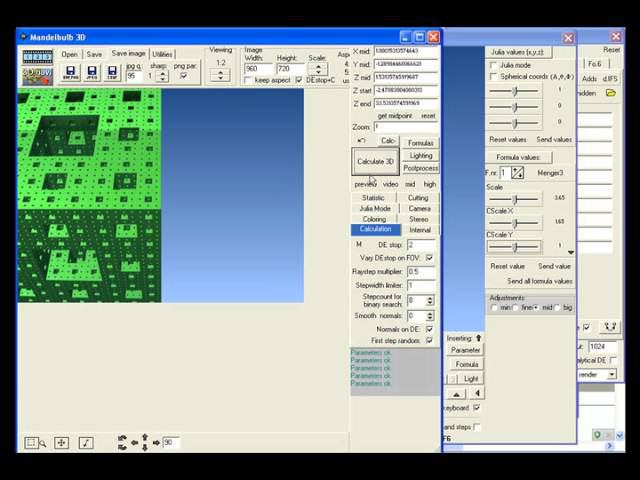Click Stepcount for binary search spinner
This screenshot has height=480, width=640.
point(429,301)
